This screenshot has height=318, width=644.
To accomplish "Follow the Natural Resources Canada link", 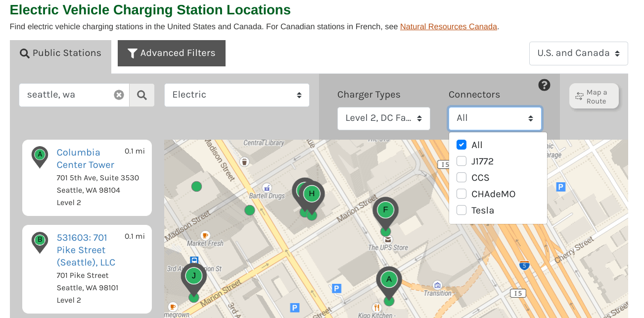I will (x=448, y=27).
